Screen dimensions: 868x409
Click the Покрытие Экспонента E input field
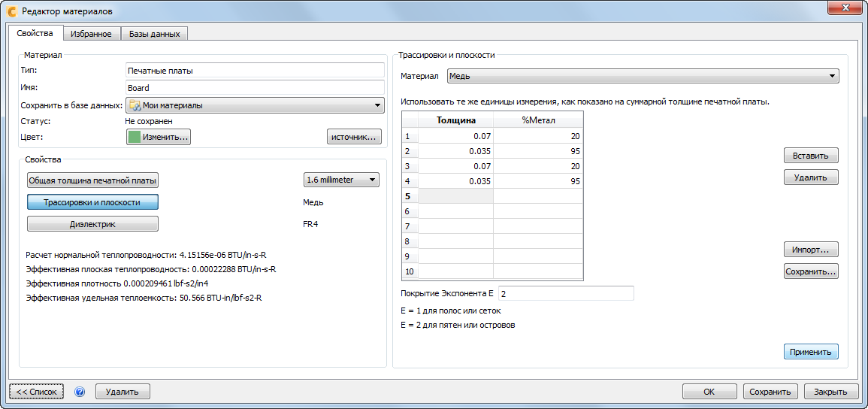pos(567,293)
